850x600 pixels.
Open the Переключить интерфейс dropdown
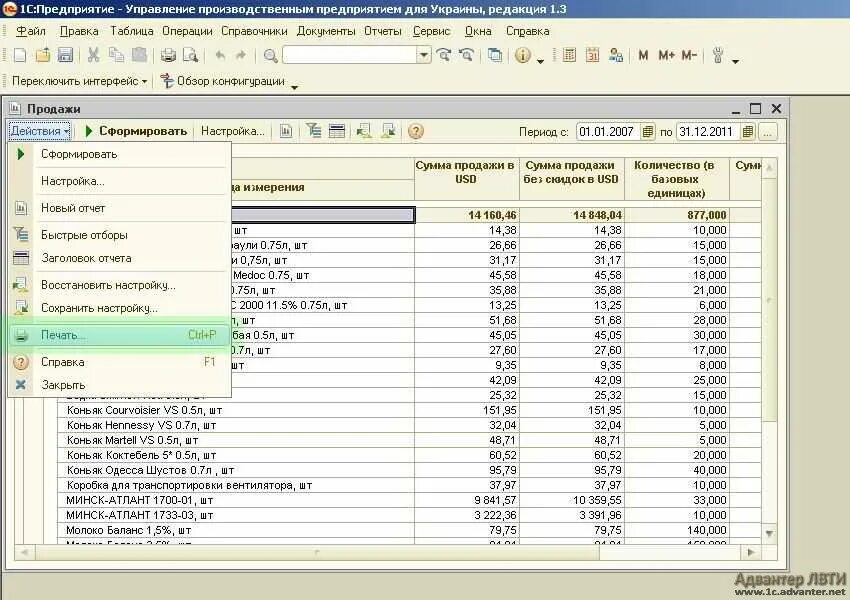79,81
